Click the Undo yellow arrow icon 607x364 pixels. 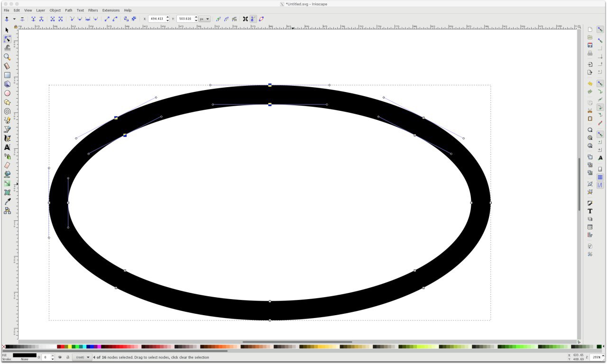pyautogui.click(x=590, y=83)
